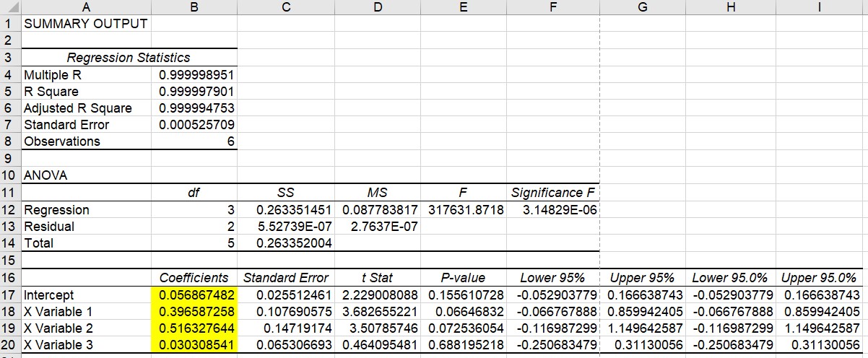868x358 pixels.
Task: Select Regression SS value 0.263351451
Action: coord(286,209)
